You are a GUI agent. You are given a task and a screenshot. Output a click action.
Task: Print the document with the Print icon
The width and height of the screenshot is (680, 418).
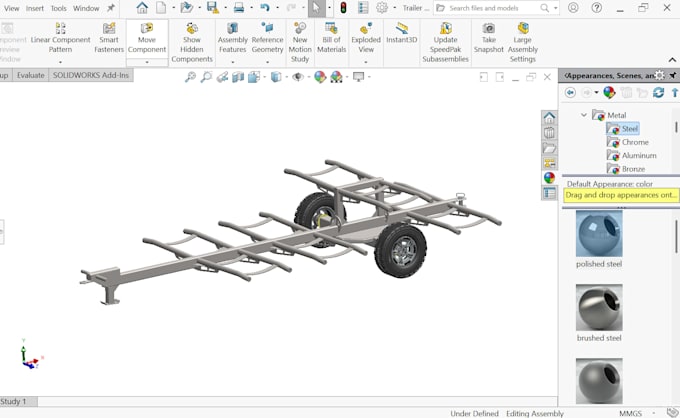239,7
